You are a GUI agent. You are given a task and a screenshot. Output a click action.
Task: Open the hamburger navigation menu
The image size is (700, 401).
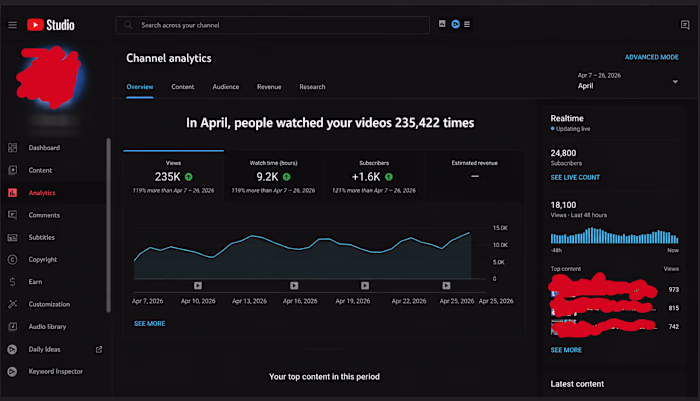[x=12, y=25]
